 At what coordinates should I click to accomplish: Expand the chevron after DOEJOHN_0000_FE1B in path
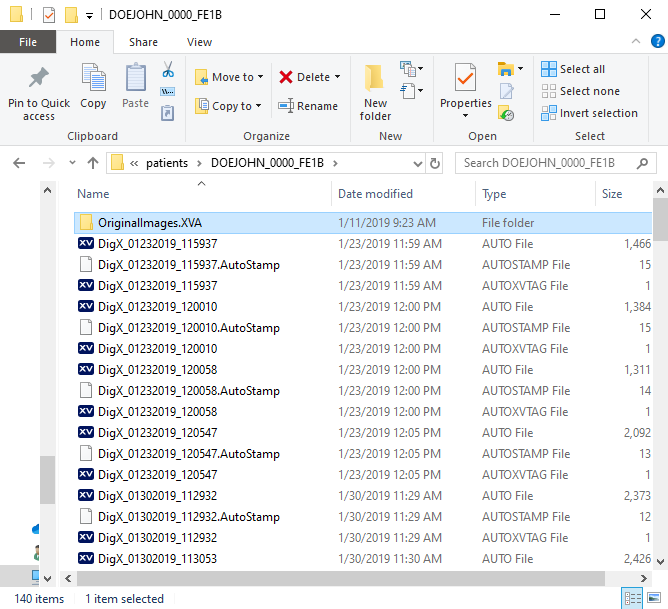335,163
